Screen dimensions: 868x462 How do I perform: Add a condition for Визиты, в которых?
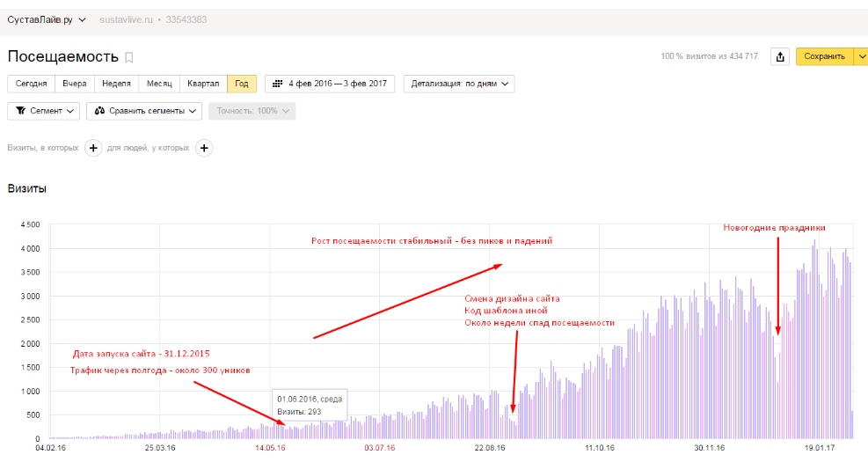93,148
